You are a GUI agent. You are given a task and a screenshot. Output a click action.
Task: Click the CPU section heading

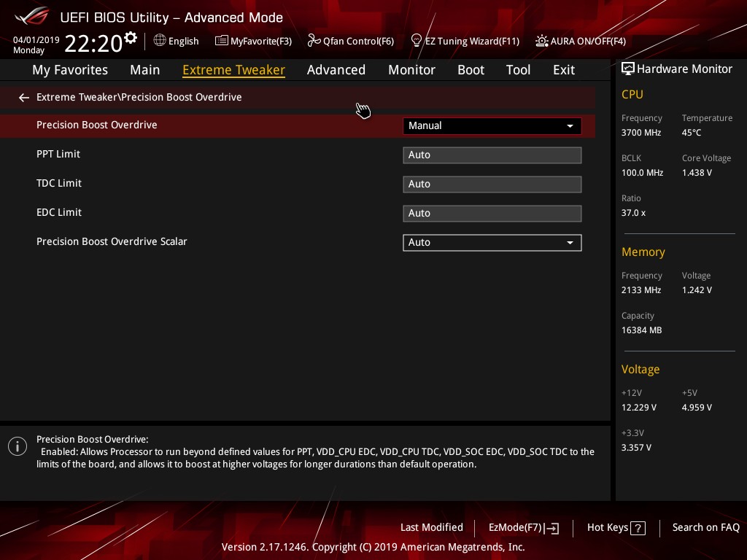coord(632,94)
